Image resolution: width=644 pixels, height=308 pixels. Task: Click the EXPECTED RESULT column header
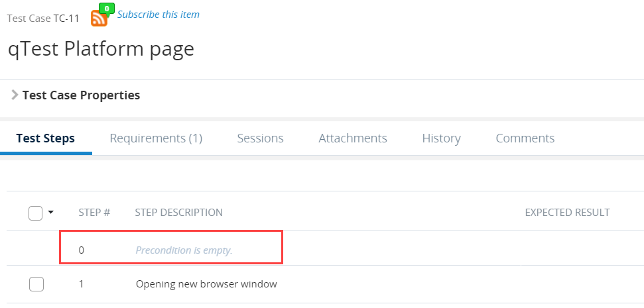(x=567, y=213)
